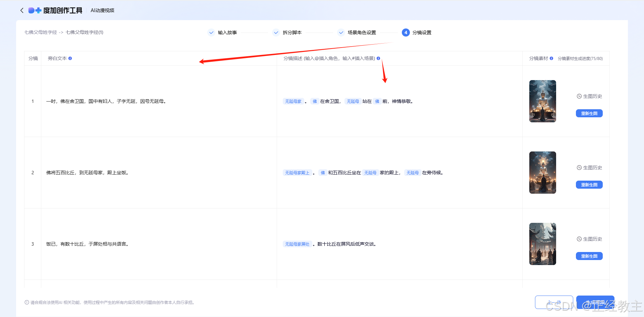
Task: Click the 场景角色设置 step checkmark icon
Action: [x=341, y=33]
